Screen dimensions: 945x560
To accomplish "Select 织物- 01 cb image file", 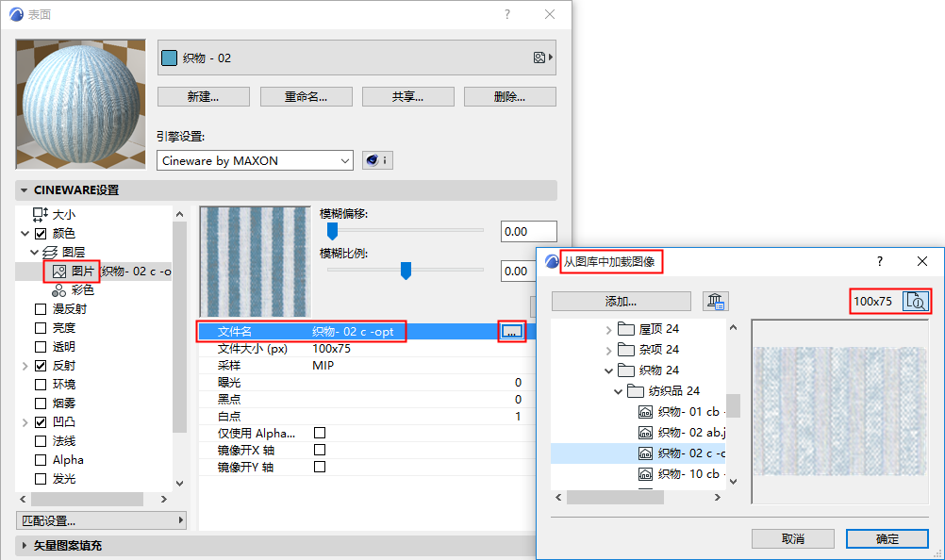I will click(x=682, y=412).
